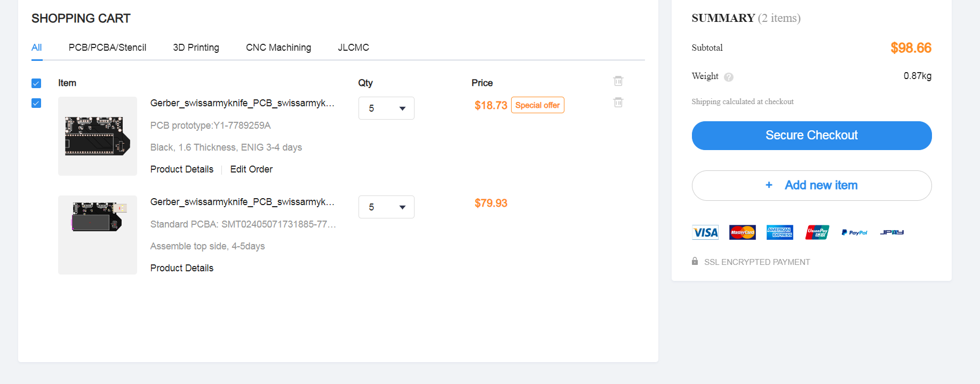The height and width of the screenshot is (384, 980).
Task: Toggle the select-all checkbox beside Item
Action: click(36, 83)
